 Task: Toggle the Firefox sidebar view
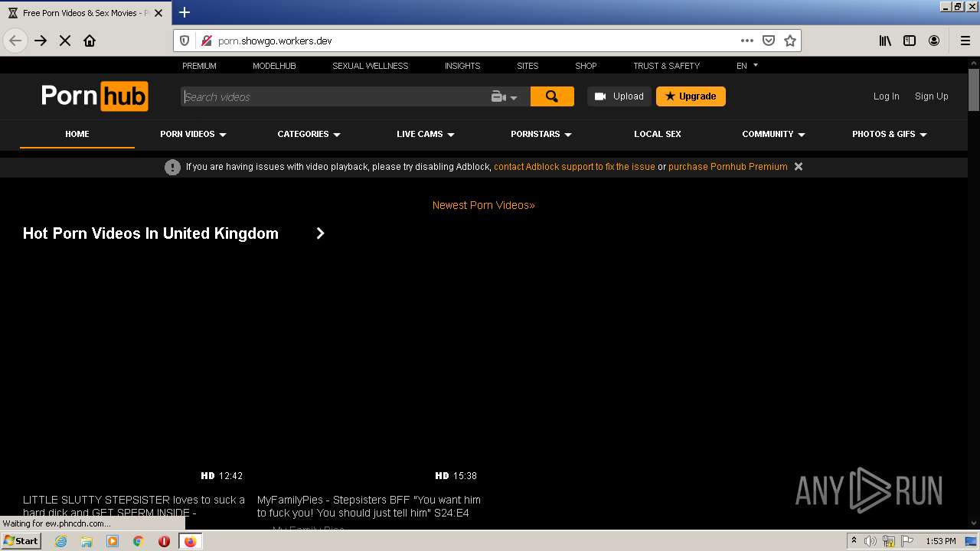click(x=910, y=41)
